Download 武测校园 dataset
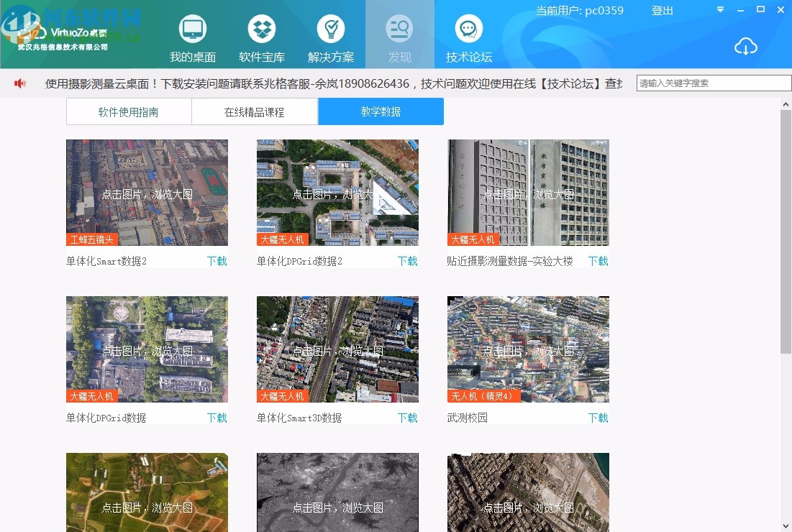This screenshot has width=792, height=532. 598,417
